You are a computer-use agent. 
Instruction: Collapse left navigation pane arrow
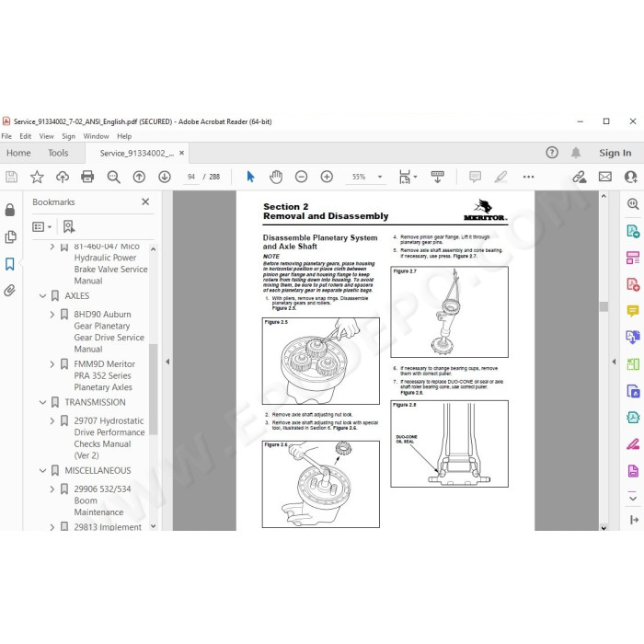pyautogui.click(x=167, y=362)
